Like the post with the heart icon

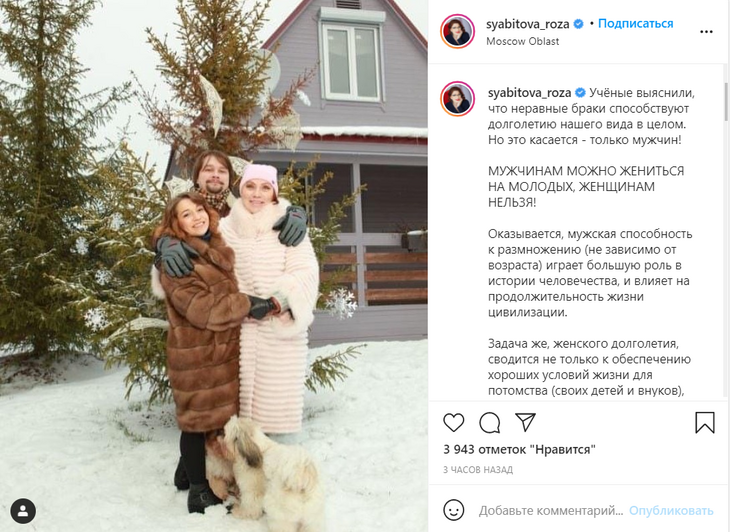pos(453,423)
